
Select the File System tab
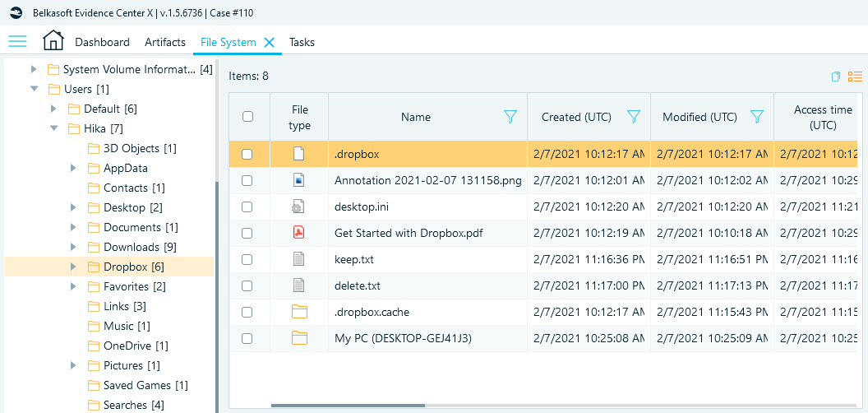(x=228, y=42)
